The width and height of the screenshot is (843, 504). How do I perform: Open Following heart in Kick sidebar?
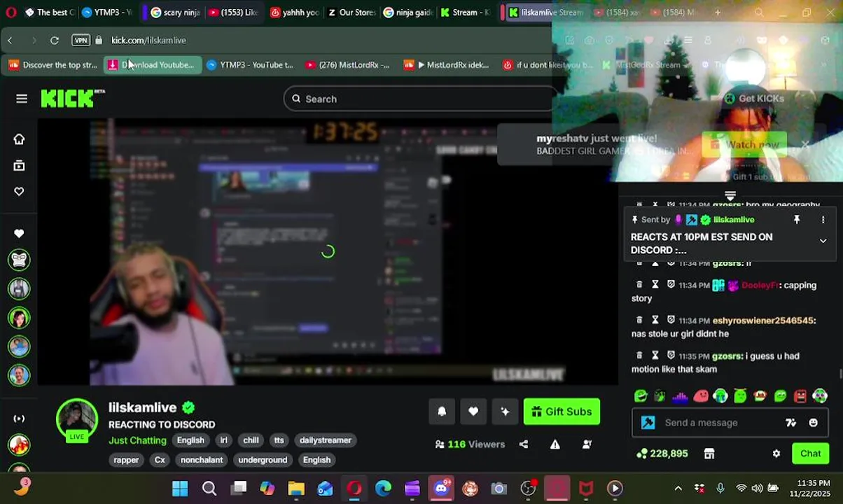point(19,191)
